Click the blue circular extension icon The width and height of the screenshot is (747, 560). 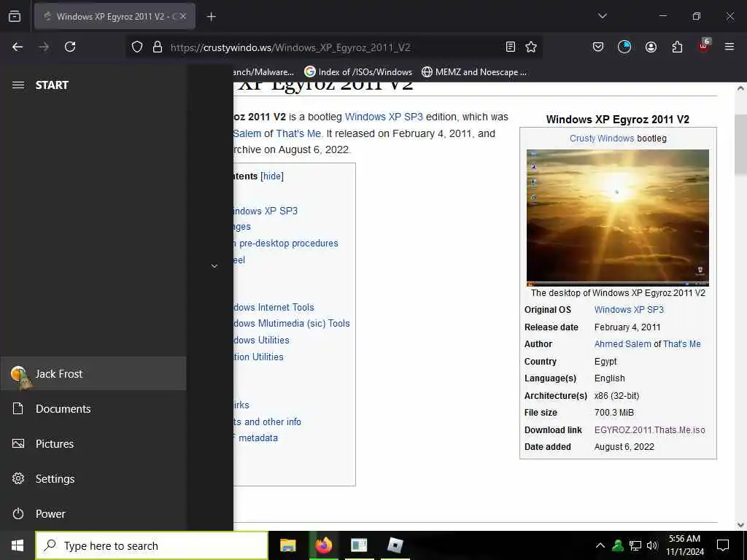pyautogui.click(x=624, y=47)
